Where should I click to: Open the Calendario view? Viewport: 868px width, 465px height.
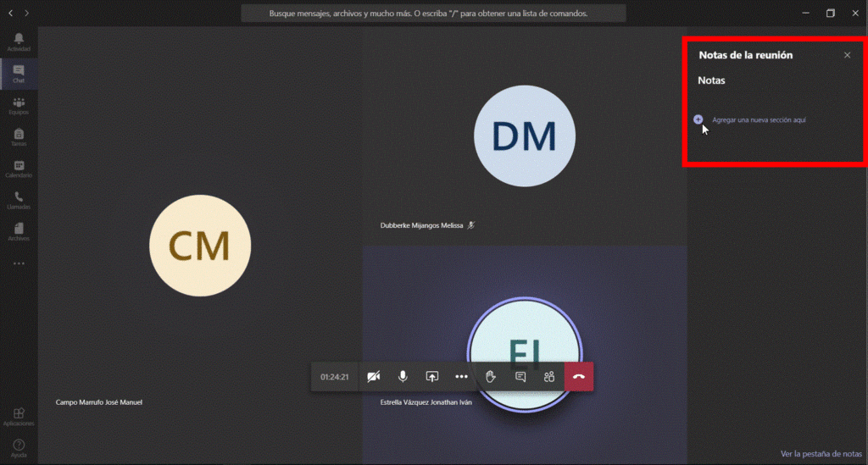click(19, 169)
